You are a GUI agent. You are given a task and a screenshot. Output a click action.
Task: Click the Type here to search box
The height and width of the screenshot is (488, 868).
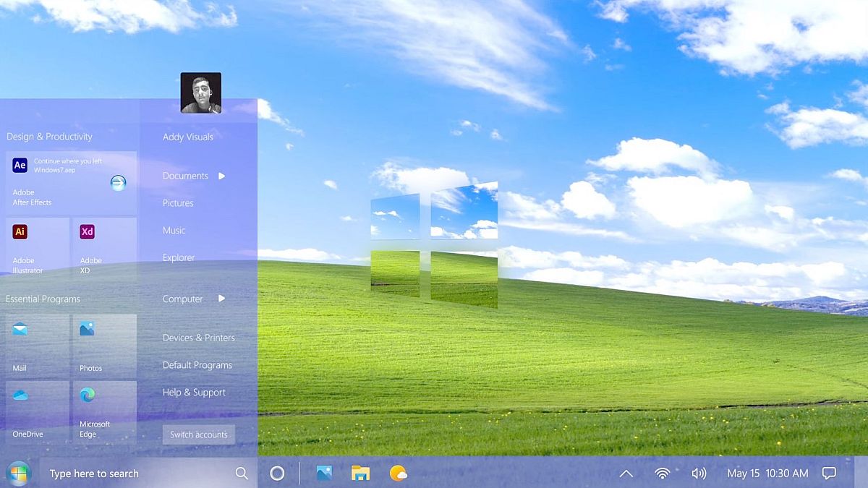(137, 474)
